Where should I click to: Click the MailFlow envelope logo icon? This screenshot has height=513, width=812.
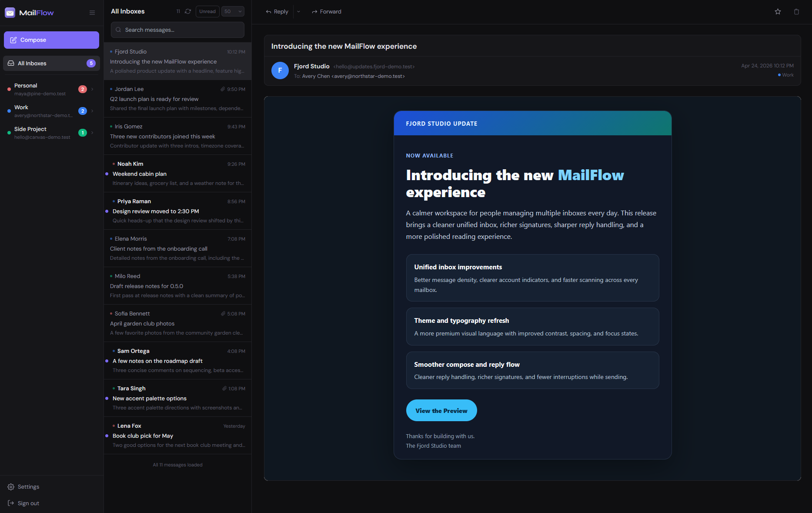(x=10, y=13)
